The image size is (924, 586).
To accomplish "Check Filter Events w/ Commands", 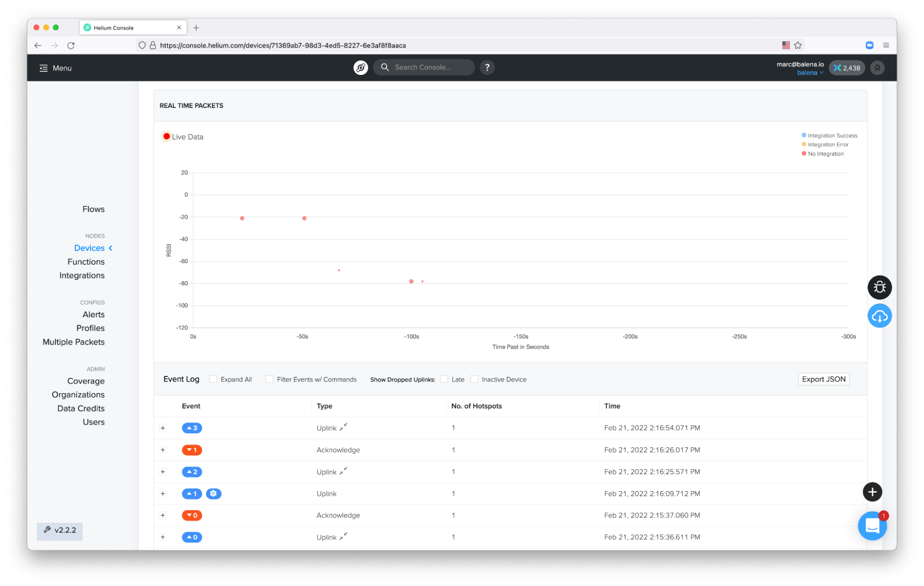I will point(269,379).
